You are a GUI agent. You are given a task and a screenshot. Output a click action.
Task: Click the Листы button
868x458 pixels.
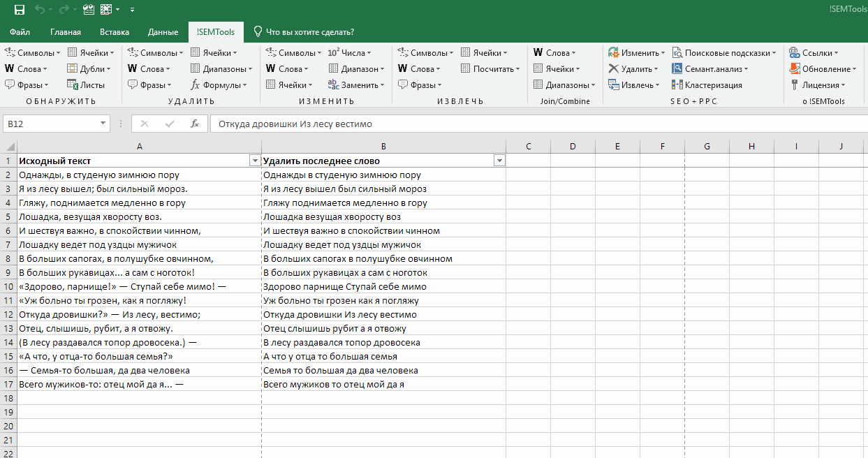coord(86,84)
